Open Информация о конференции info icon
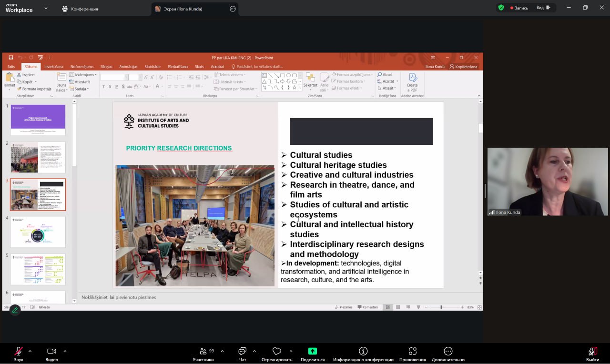 pyautogui.click(x=363, y=352)
